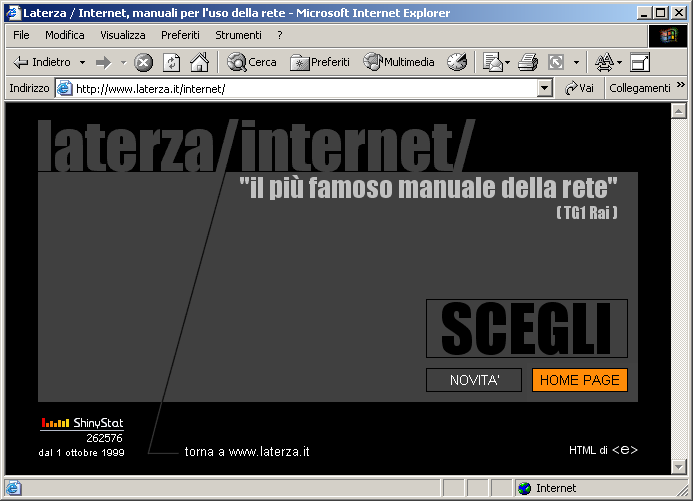
Task: Click the NOVITA' button
Action: point(474,380)
